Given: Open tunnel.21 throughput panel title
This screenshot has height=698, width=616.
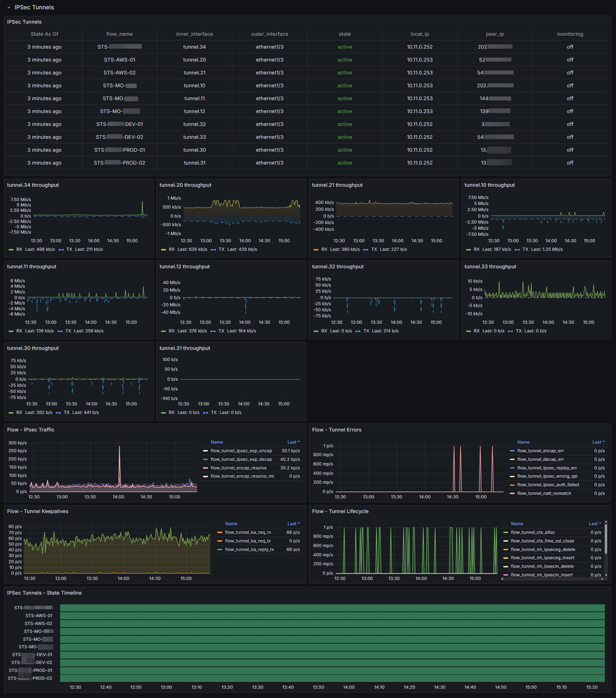Looking at the screenshot, I should [x=337, y=185].
